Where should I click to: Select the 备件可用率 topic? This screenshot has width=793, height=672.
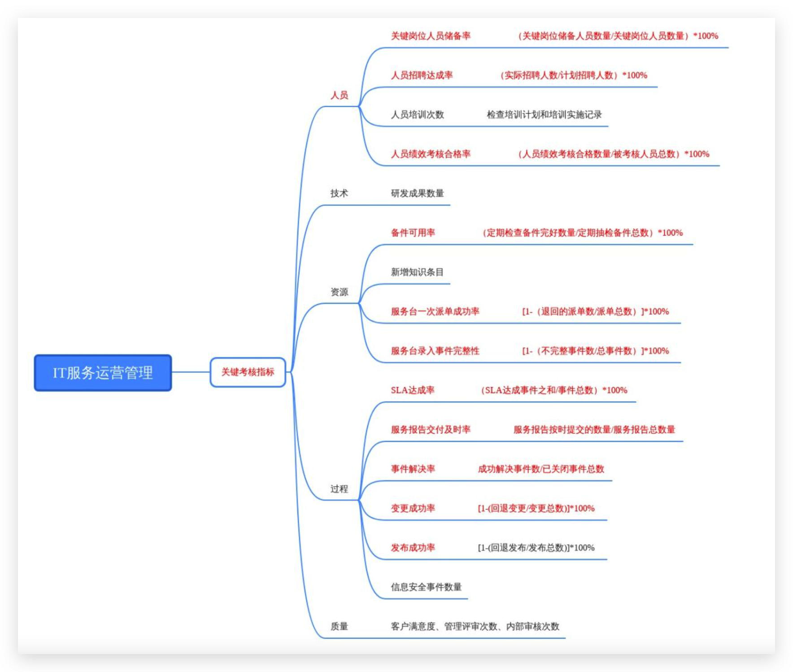tap(413, 233)
